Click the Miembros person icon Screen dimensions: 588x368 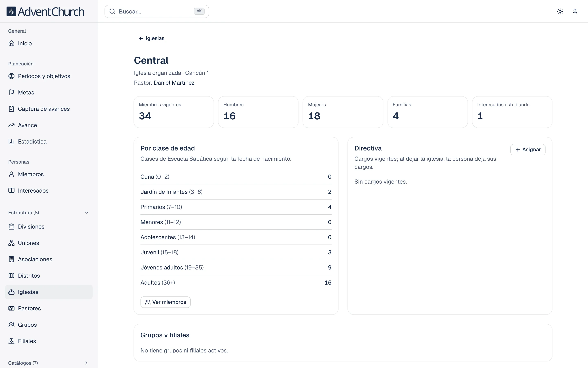pyautogui.click(x=11, y=174)
